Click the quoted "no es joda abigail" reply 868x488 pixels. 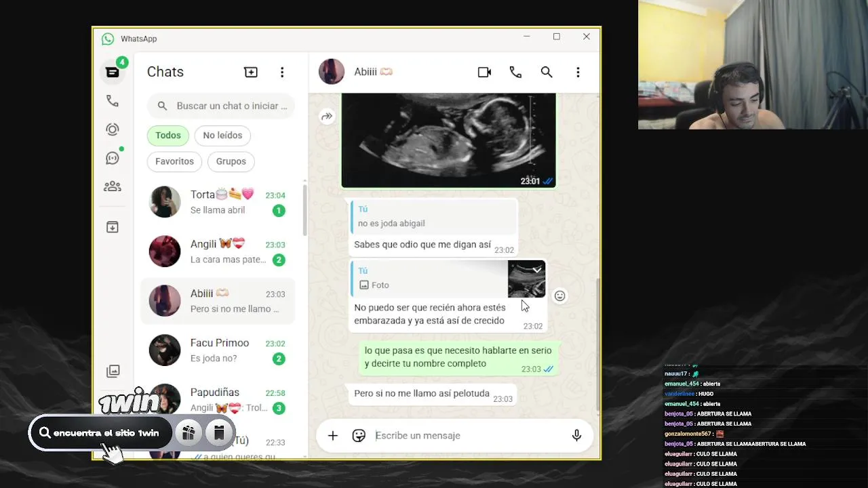click(x=433, y=216)
